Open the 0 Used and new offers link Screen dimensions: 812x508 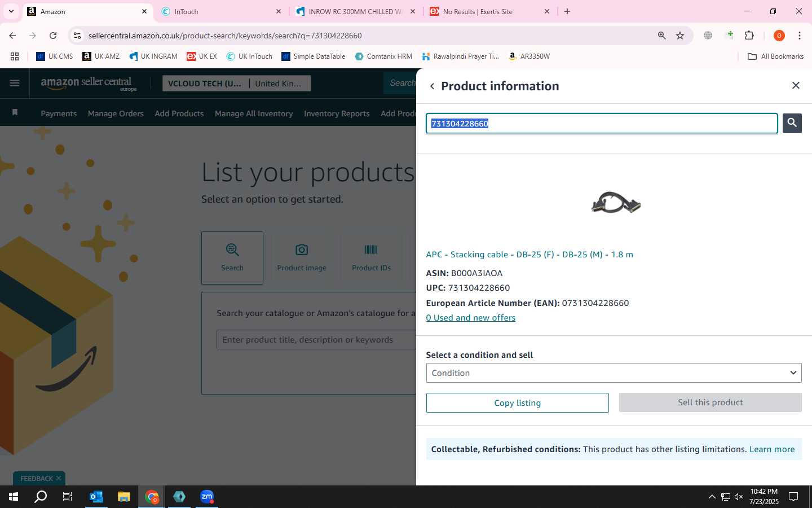(471, 318)
